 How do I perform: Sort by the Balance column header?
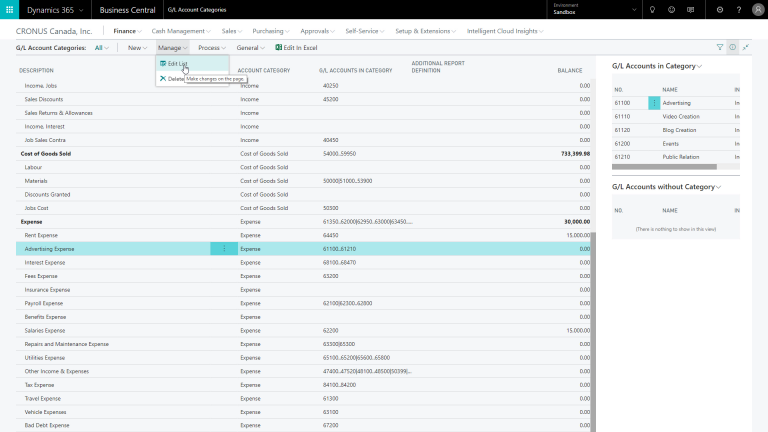pos(570,71)
